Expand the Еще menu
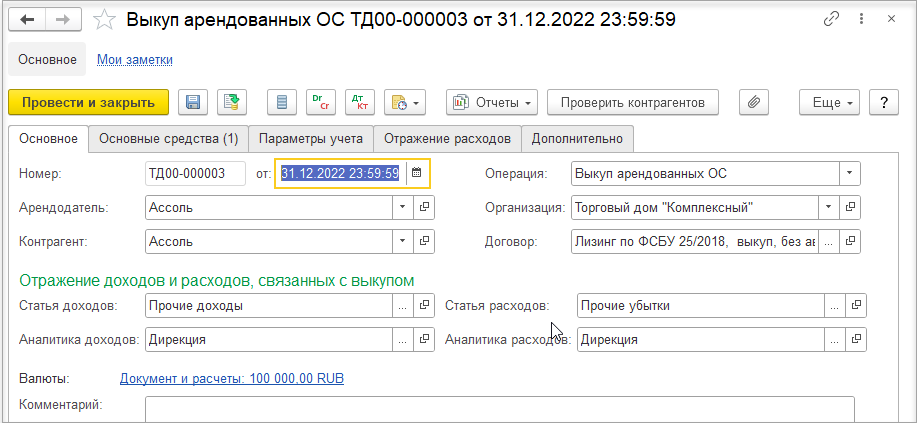Viewport: 917px width, 423px height. click(830, 102)
